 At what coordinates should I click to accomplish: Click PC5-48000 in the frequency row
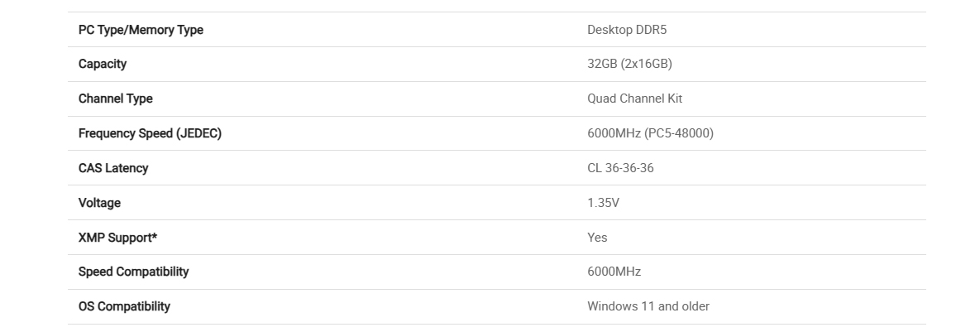(679, 133)
